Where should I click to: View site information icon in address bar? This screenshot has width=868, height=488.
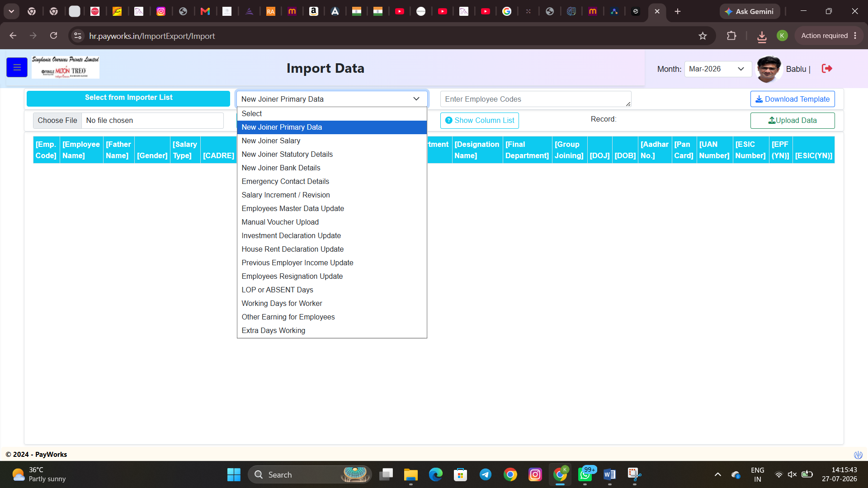point(78,36)
